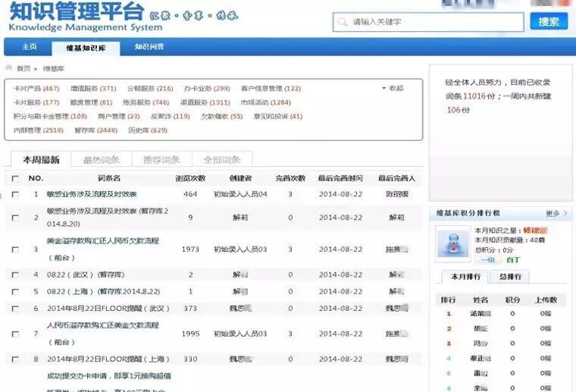Click the home icon in breadcrumb
This screenshot has height=392, width=576.
coord(9,68)
